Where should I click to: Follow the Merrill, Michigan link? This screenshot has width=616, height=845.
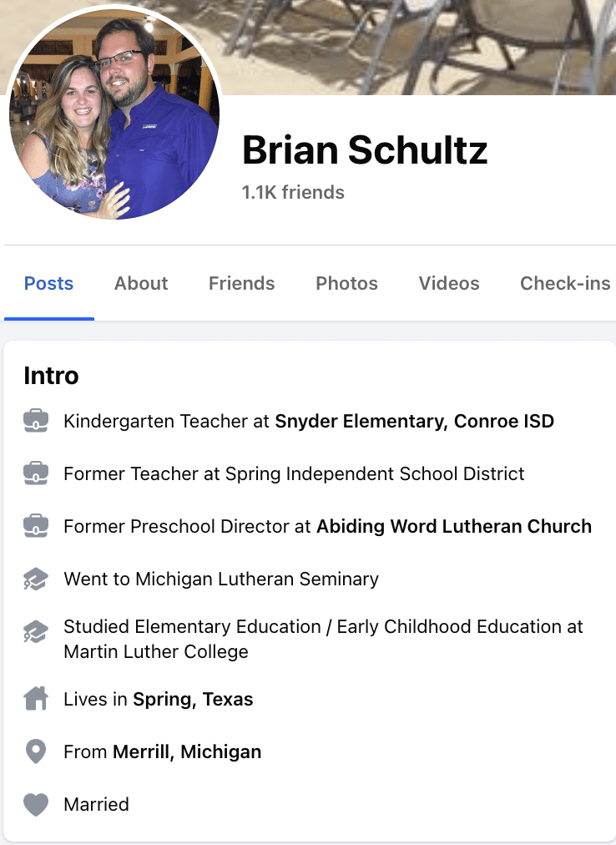[186, 752]
